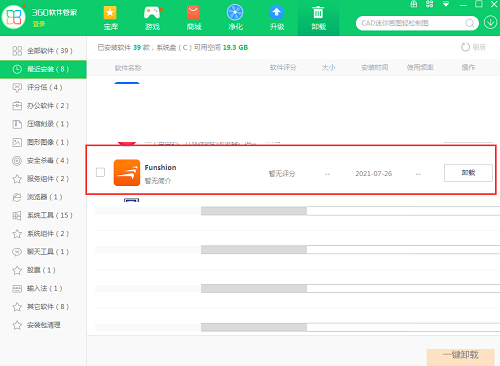Focus the CAD search input field
The width and height of the screenshot is (500, 366).
412,23
